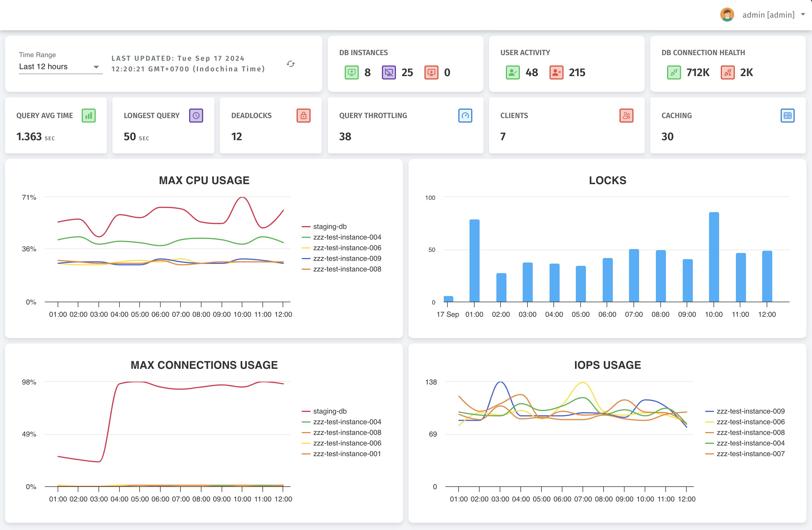Open the Time Range dropdown
The image size is (812, 530).
click(x=60, y=67)
